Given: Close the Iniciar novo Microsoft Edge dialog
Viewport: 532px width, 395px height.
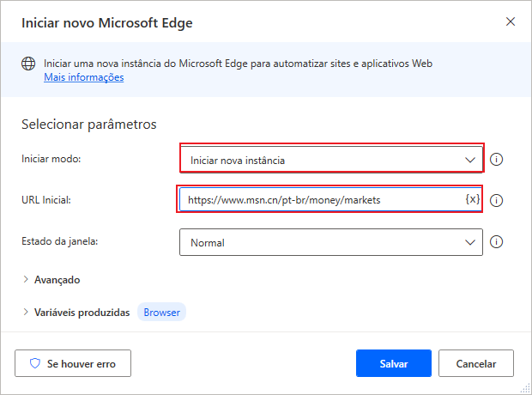Looking at the screenshot, I should (511, 21).
